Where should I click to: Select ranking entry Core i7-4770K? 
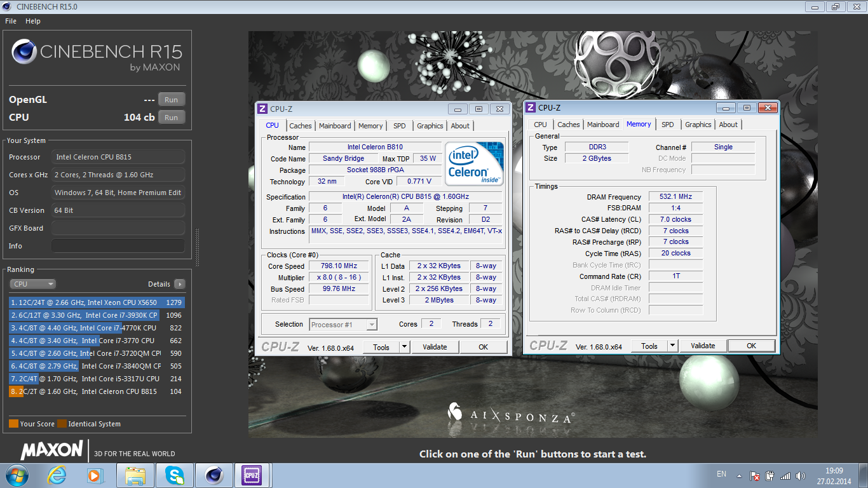pos(96,328)
